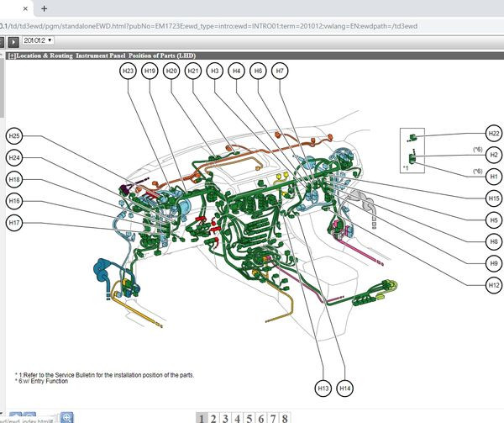Open the 201012 term dropdown
Screen dimensions: 504x423
(39, 40)
